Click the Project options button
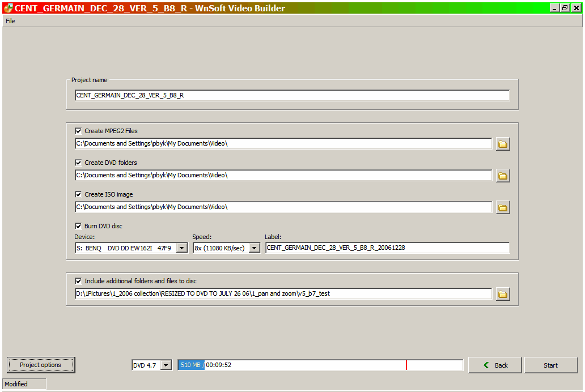585x392 pixels. pyautogui.click(x=41, y=365)
